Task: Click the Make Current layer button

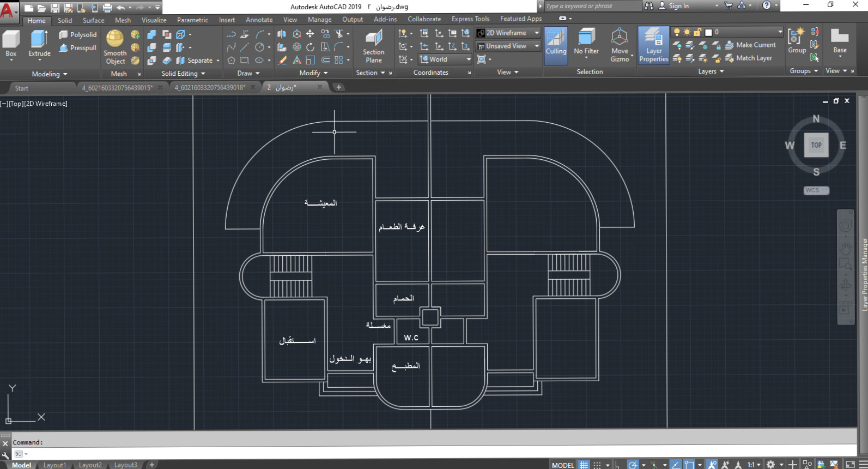Action: click(750, 45)
